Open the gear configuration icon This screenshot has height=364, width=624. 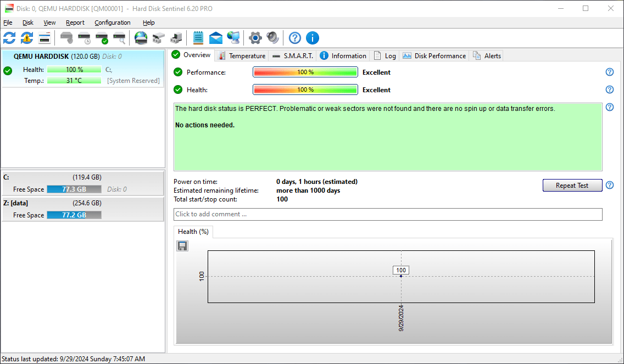[255, 38]
